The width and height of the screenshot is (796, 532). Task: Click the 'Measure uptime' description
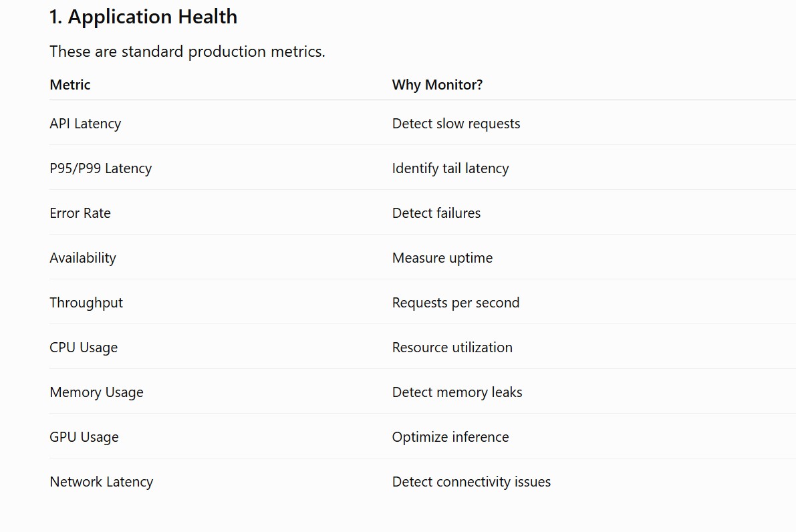coord(442,258)
